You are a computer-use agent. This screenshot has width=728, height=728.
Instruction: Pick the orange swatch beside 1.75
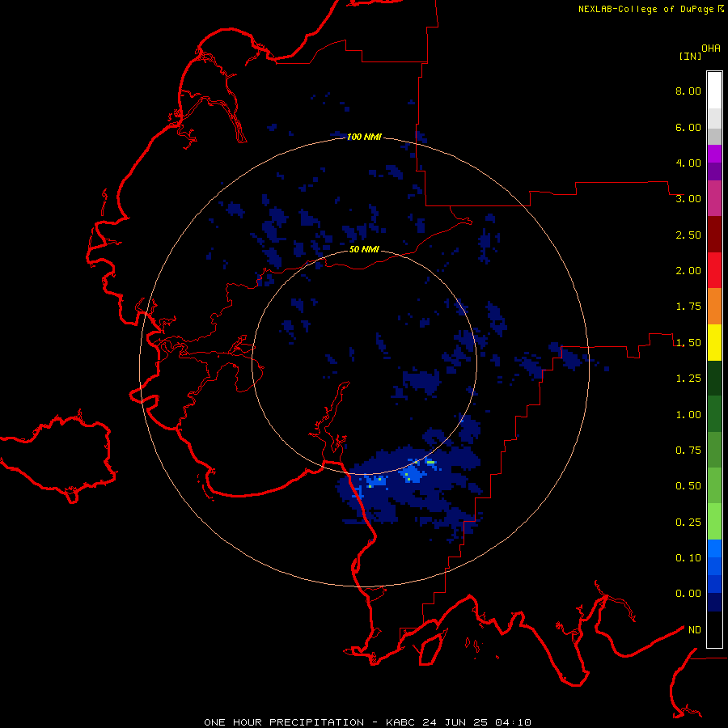coord(714,307)
